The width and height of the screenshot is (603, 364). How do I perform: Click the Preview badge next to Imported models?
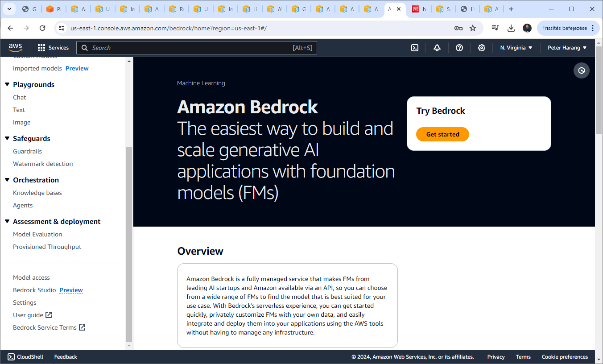tap(77, 68)
